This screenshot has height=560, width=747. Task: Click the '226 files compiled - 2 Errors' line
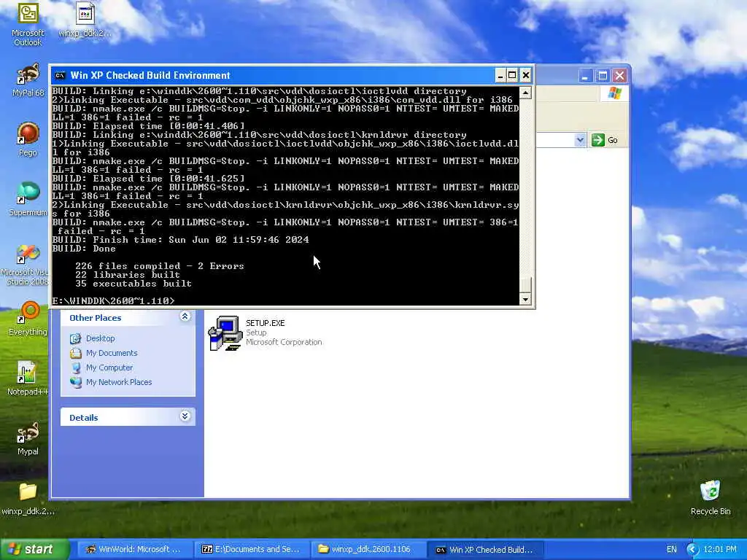(160, 266)
